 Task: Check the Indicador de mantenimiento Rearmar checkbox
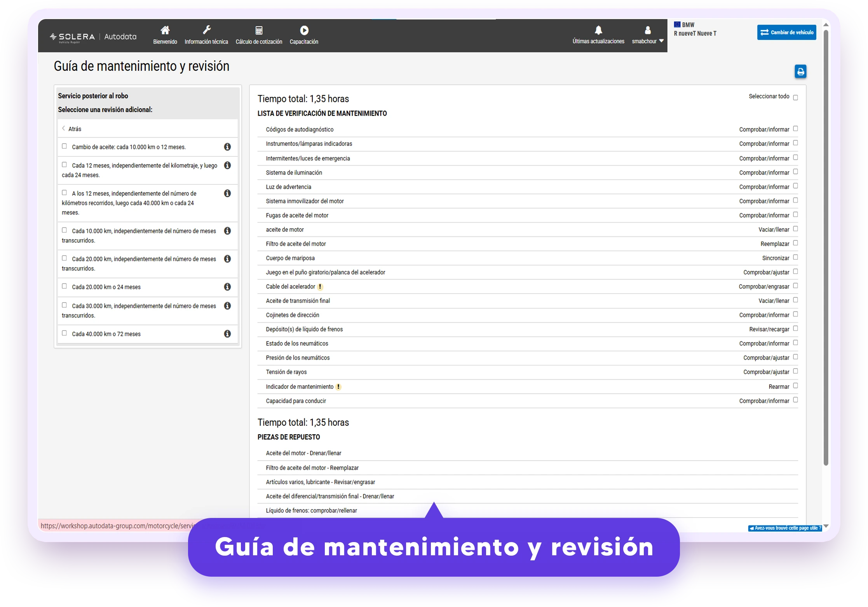pyautogui.click(x=795, y=386)
